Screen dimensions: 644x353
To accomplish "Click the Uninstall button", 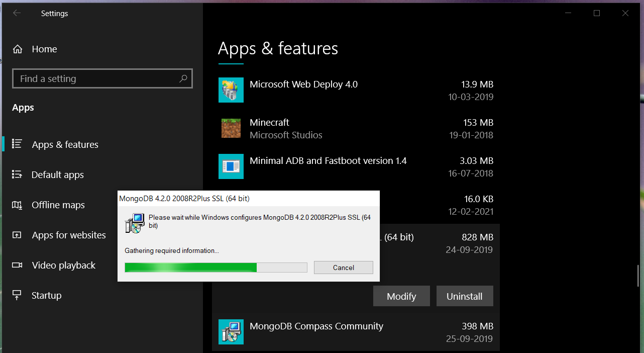I will point(465,296).
